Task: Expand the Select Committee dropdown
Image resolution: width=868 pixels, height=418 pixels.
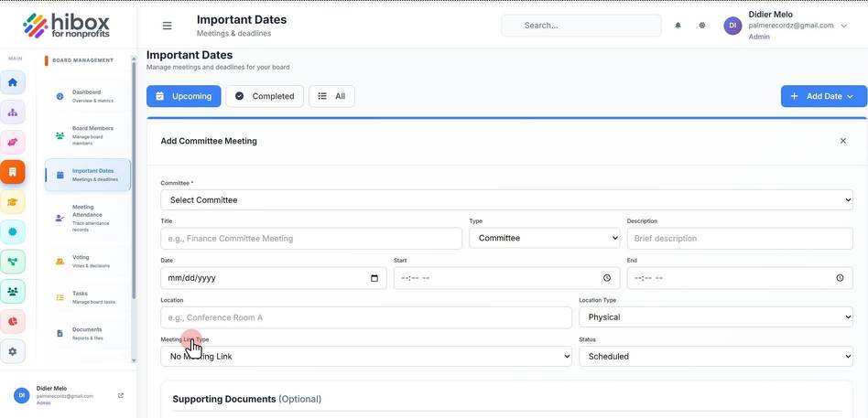Action: pyautogui.click(x=506, y=200)
